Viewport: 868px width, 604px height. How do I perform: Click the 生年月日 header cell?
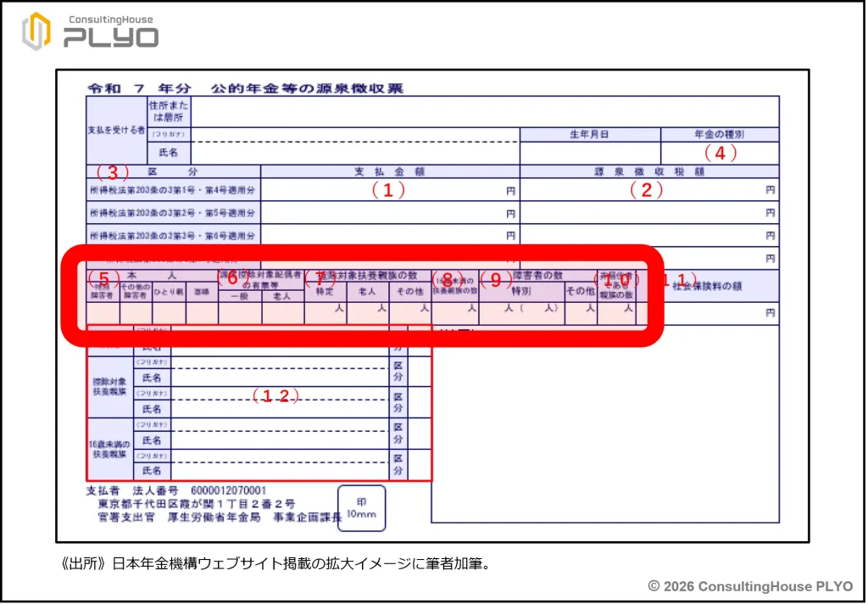[x=589, y=134]
